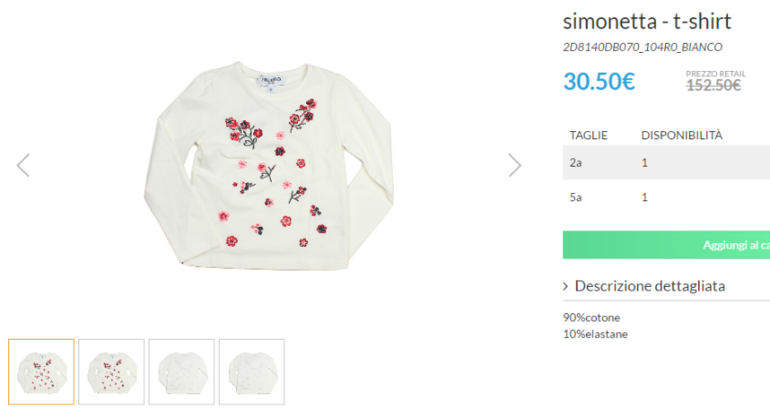
Task: Show the third thumbnail image
Action: click(181, 372)
